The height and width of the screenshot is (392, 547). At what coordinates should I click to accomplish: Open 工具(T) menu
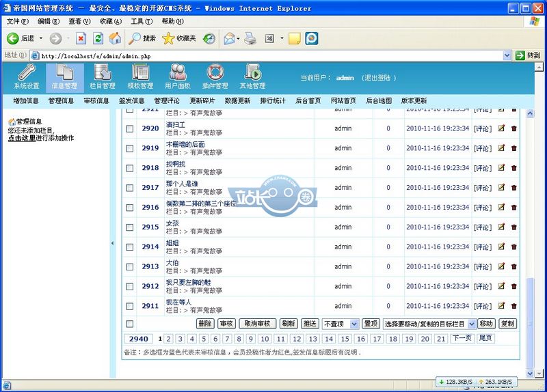(x=142, y=21)
